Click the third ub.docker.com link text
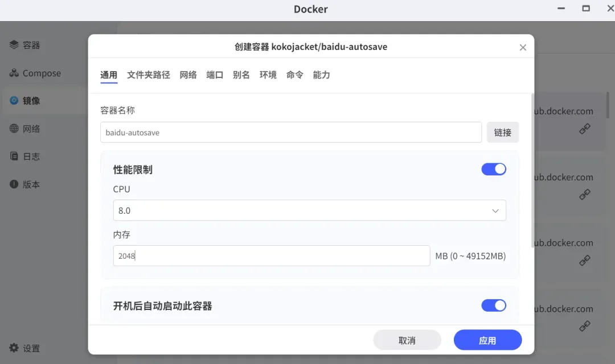This screenshot has width=615, height=364. pos(564,243)
